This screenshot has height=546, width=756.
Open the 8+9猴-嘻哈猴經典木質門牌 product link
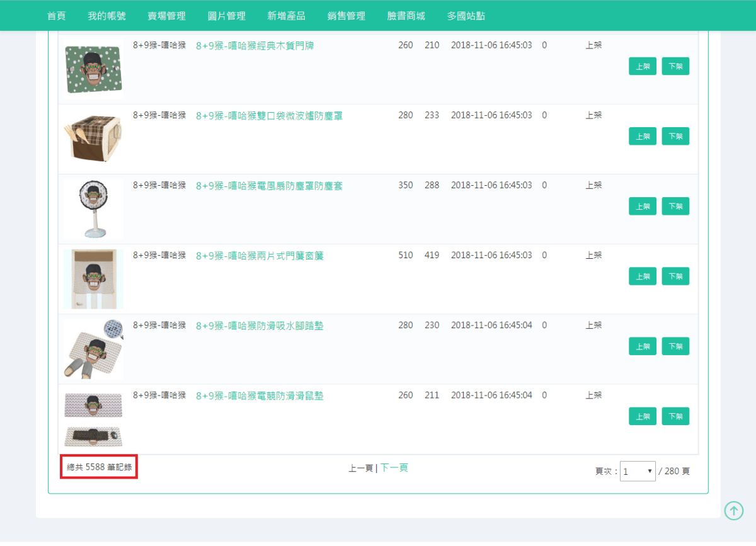(x=255, y=45)
